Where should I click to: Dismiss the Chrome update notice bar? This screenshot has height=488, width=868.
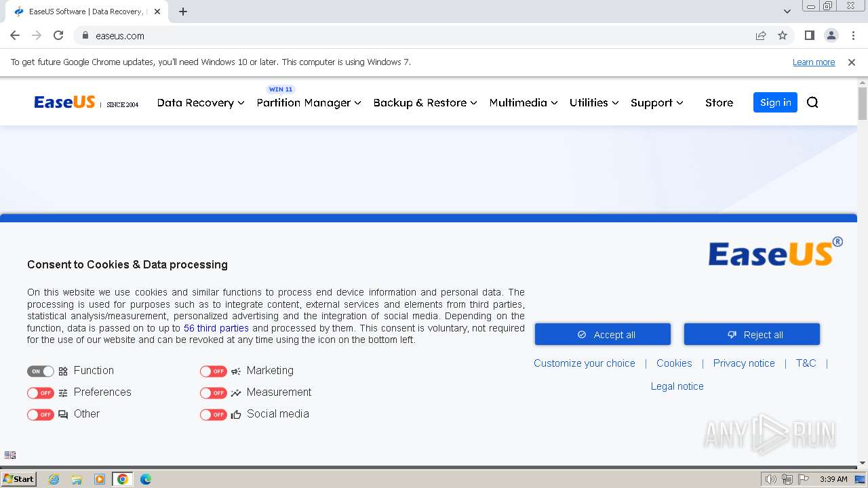[852, 62]
